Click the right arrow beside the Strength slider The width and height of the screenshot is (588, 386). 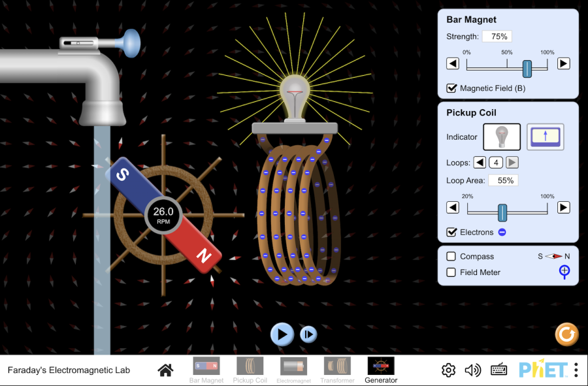pyautogui.click(x=563, y=63)
